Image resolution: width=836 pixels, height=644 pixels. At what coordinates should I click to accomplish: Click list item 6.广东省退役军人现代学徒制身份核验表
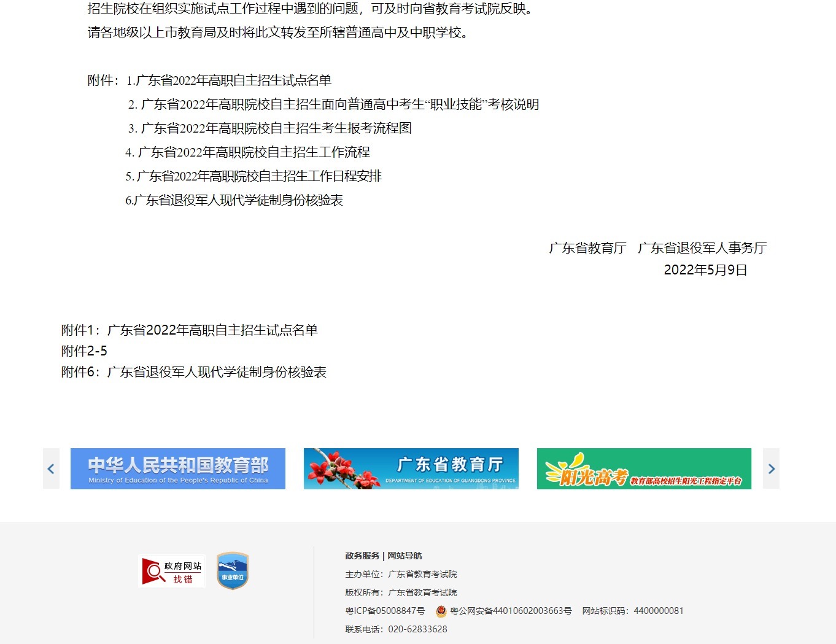234,200
